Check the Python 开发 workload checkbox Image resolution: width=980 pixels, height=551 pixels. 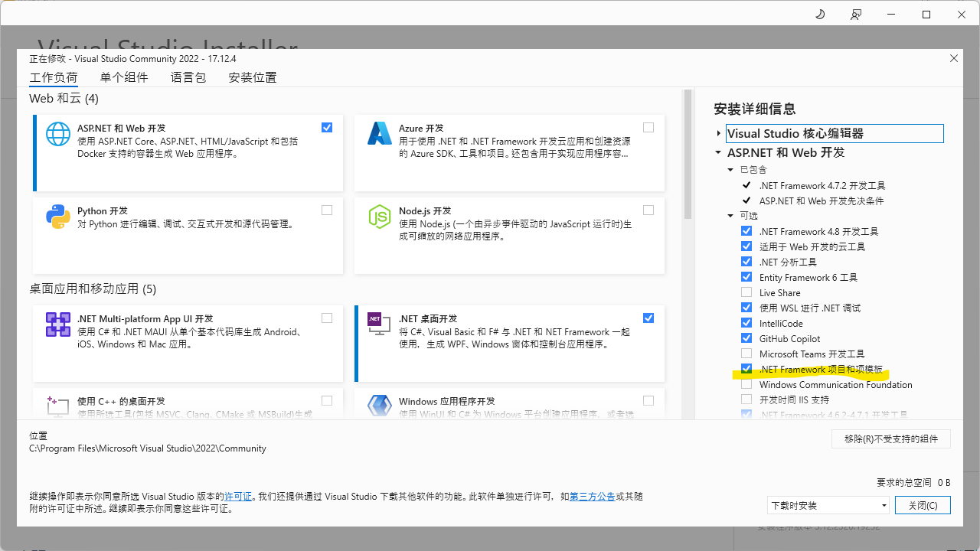coord(327,210)
